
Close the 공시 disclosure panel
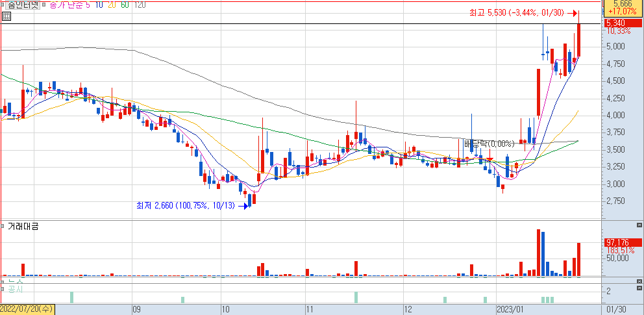tap(639, 286)
